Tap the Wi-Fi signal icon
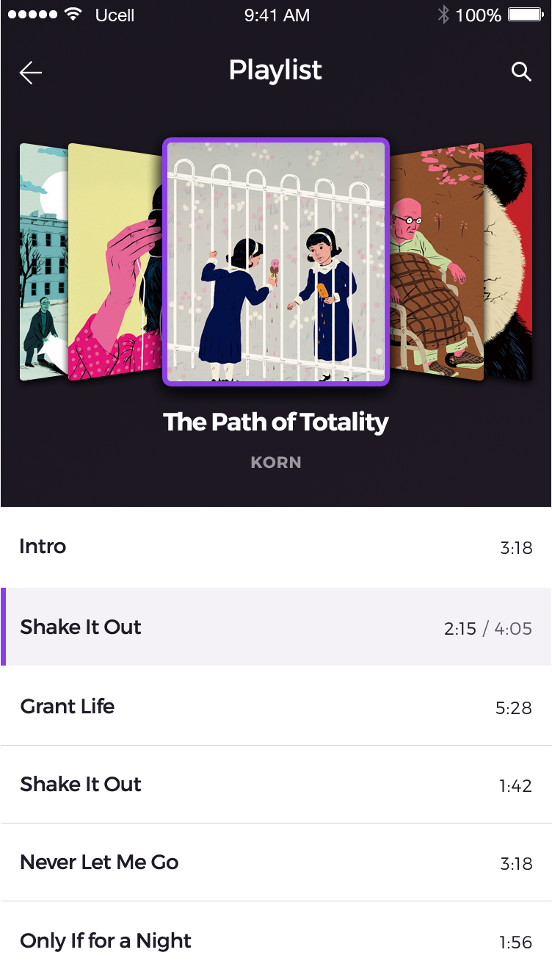Screen dimensions: 552x980 click(73, 15)
